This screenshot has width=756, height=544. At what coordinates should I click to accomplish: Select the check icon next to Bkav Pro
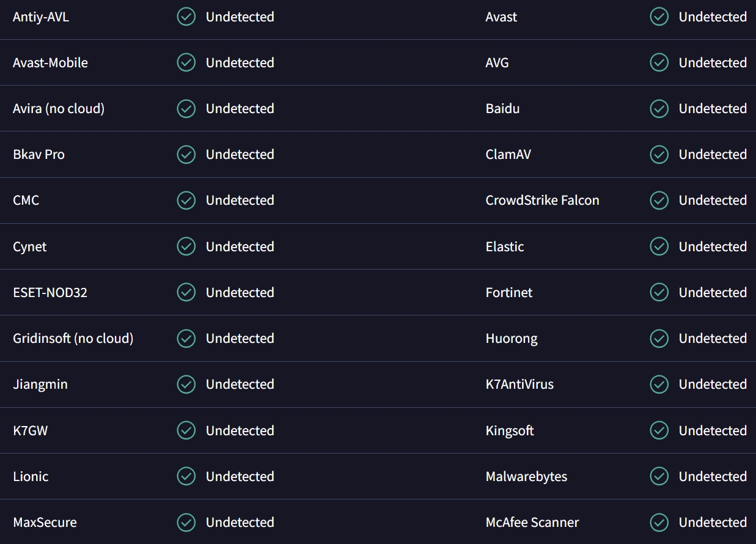[x=186, y=155]
